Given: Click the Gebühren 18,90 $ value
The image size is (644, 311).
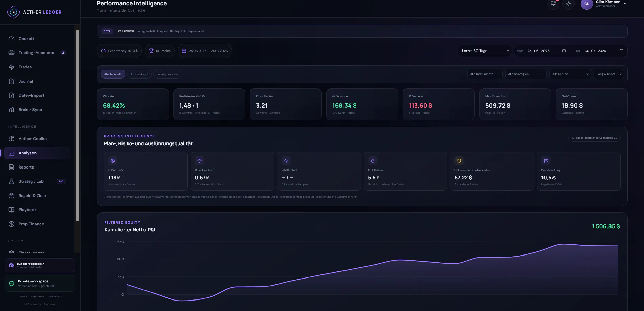Looking at the screenshot, I should pyautogui.click(x=572, y=106).
